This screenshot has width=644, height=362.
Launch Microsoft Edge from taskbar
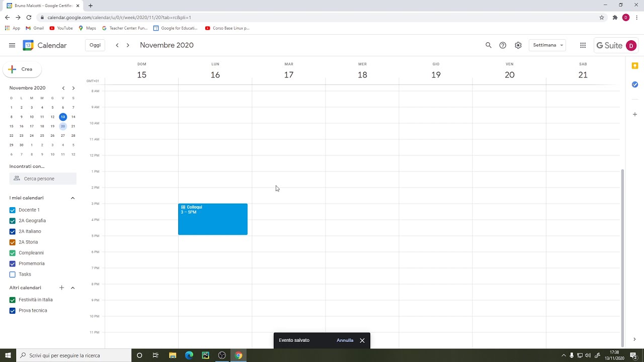pos(189,355)
